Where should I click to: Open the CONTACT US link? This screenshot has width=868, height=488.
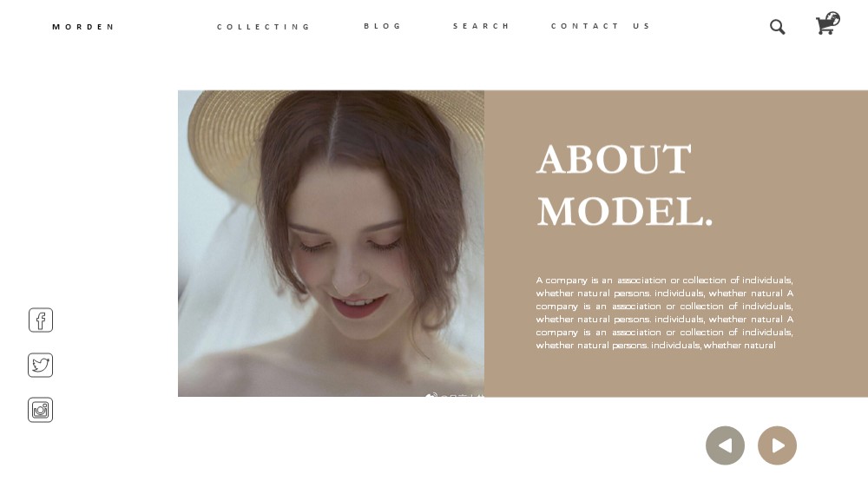click(x=601, y=26)
